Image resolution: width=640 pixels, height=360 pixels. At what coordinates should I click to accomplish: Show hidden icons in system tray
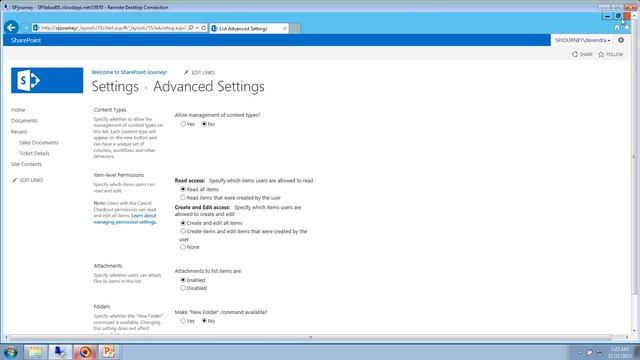pos(580,352)
